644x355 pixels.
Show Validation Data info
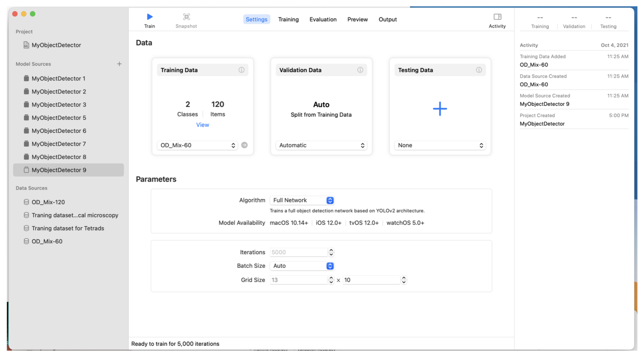360,70
